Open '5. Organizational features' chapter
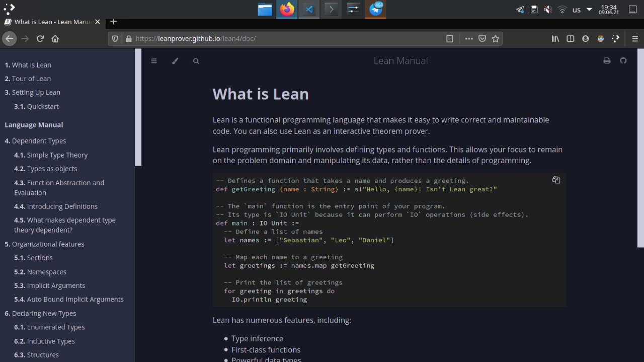 pyautogui.click(x=44, y=244)
